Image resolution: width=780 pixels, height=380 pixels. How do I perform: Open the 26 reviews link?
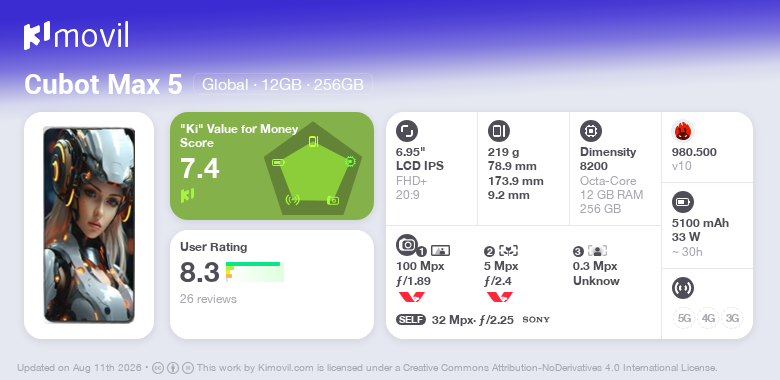208,299
